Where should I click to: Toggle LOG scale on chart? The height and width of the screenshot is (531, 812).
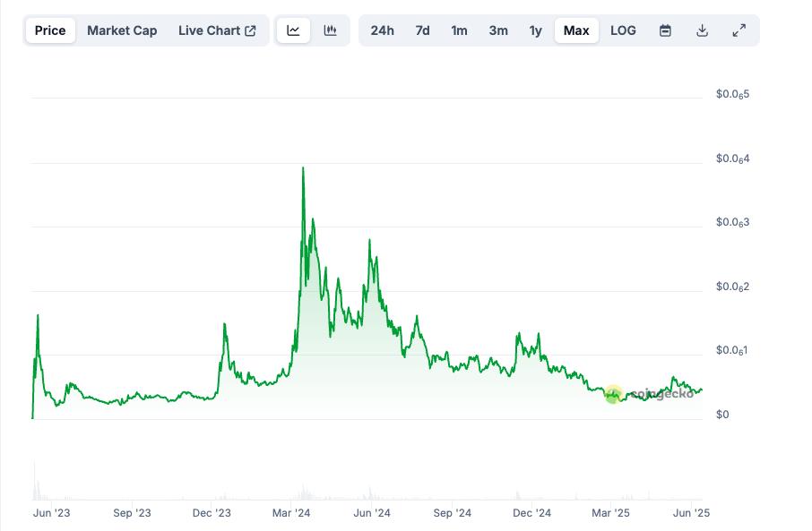tap(623, 30)
